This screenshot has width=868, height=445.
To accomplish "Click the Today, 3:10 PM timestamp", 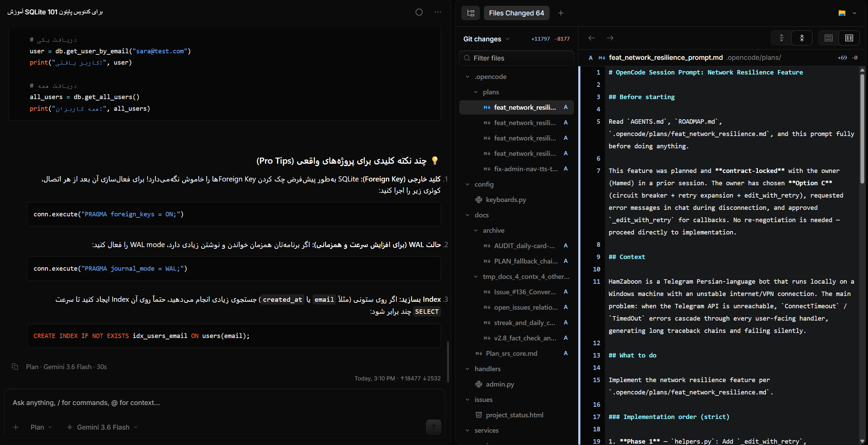I will [375, 378].
